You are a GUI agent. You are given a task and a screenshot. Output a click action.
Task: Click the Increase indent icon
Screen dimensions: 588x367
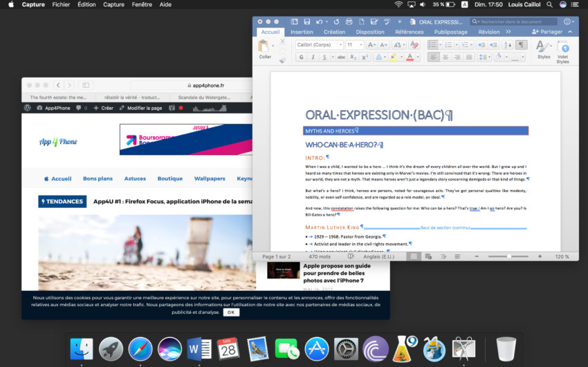tap(493, 45)
